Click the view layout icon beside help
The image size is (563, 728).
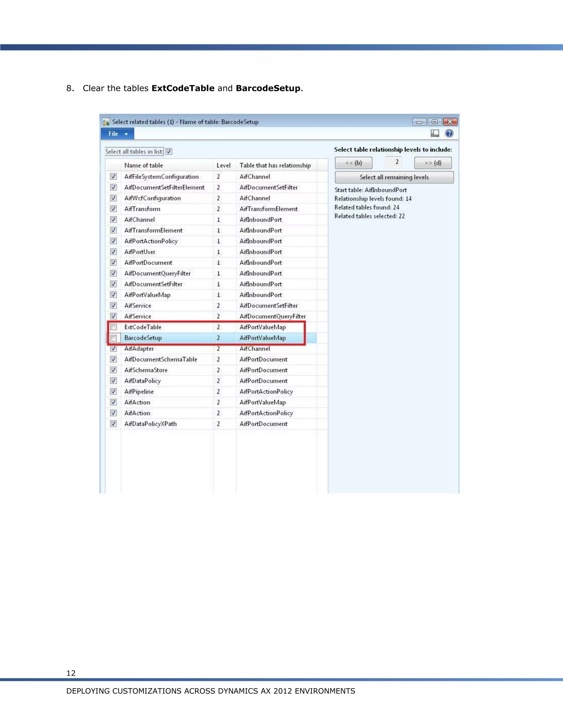click(435, 133)
